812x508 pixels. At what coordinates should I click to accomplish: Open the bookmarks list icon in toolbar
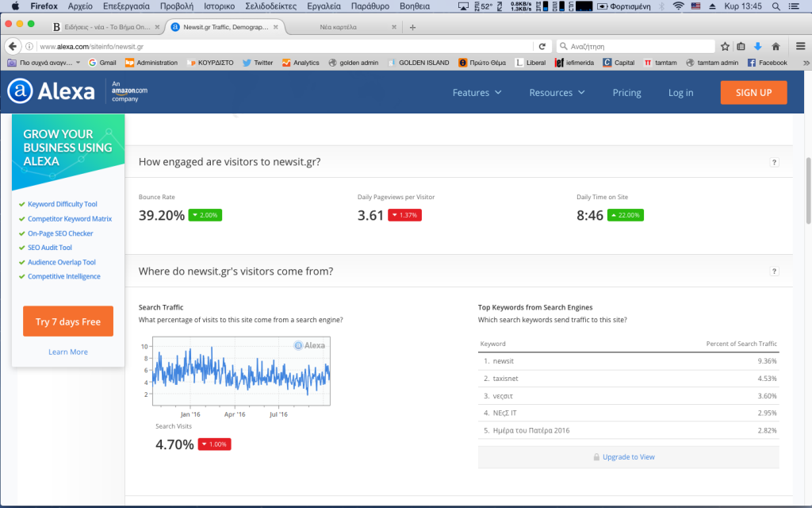[741, 46]
